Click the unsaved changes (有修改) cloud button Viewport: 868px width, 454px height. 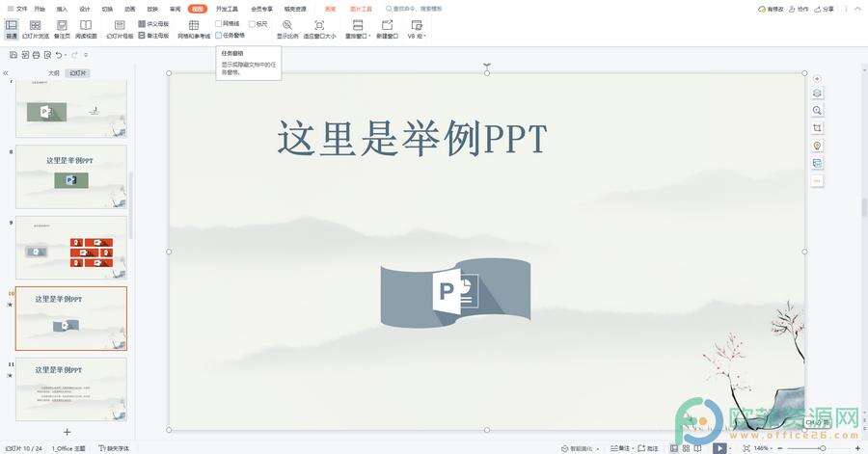(770, 9)
